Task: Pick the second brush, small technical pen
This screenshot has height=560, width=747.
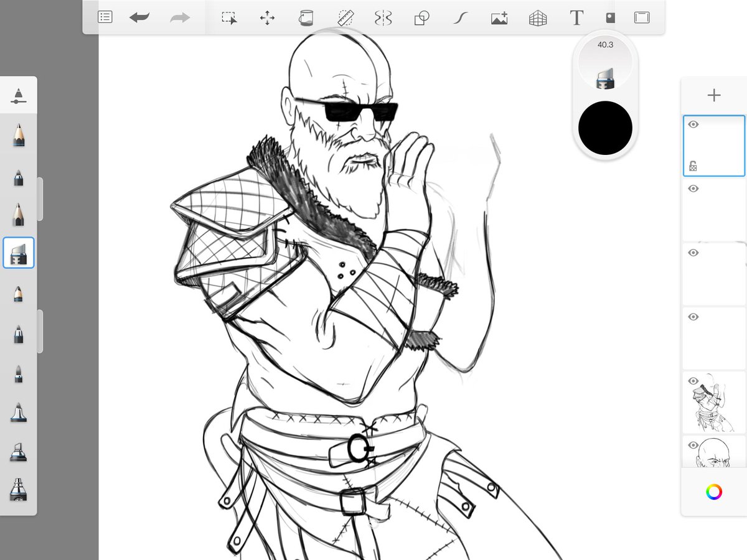Action: click(19, 177)
